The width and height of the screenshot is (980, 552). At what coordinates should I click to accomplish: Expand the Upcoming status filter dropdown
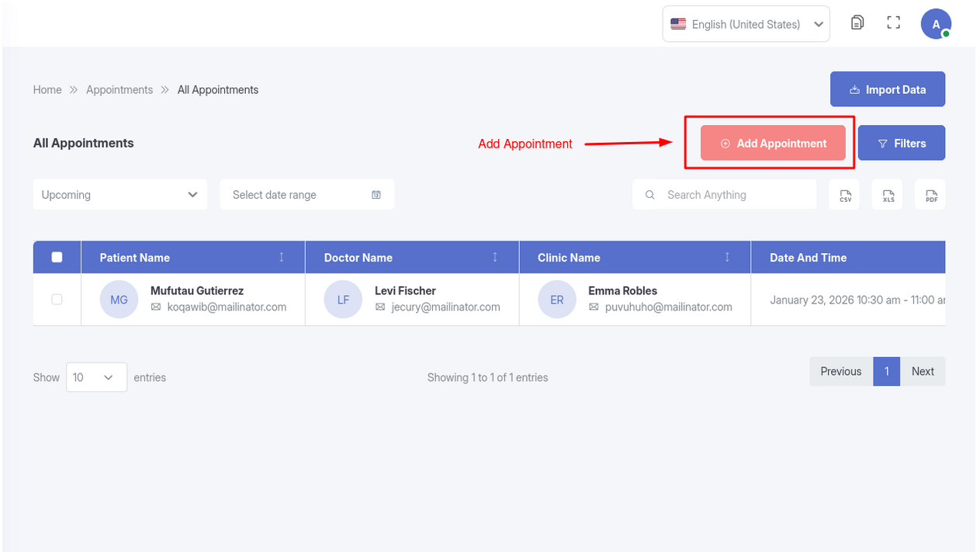point(120,195)
